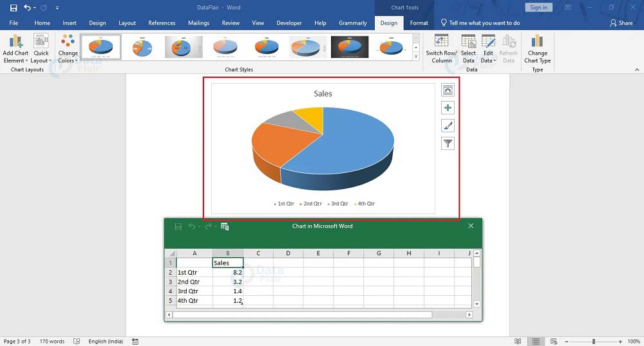The image size is (644, 346).
Task: Click the Sales chart title
Action: 323,94
